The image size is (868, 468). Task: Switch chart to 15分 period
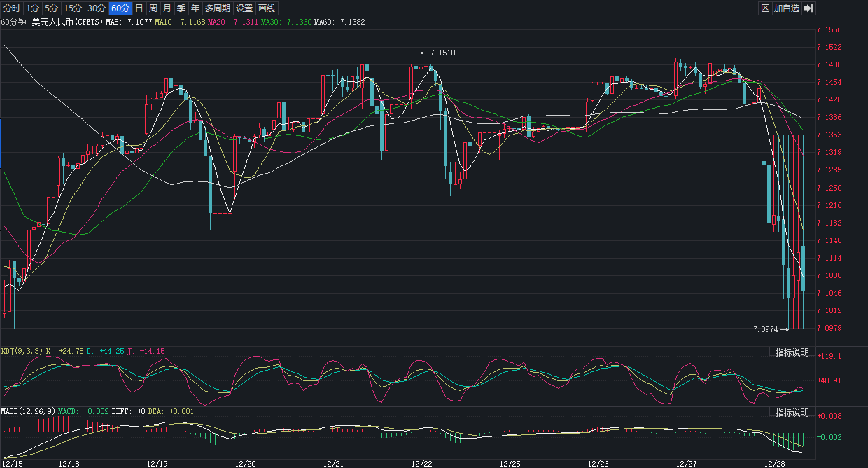(x=73, y=8)
